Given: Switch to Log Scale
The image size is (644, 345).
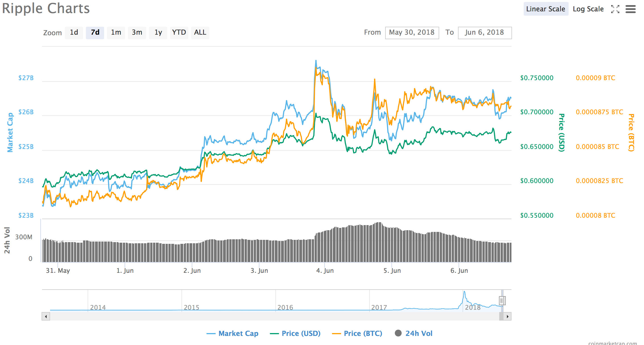Looking at the screenshot, I should click(x=588, y=9).
